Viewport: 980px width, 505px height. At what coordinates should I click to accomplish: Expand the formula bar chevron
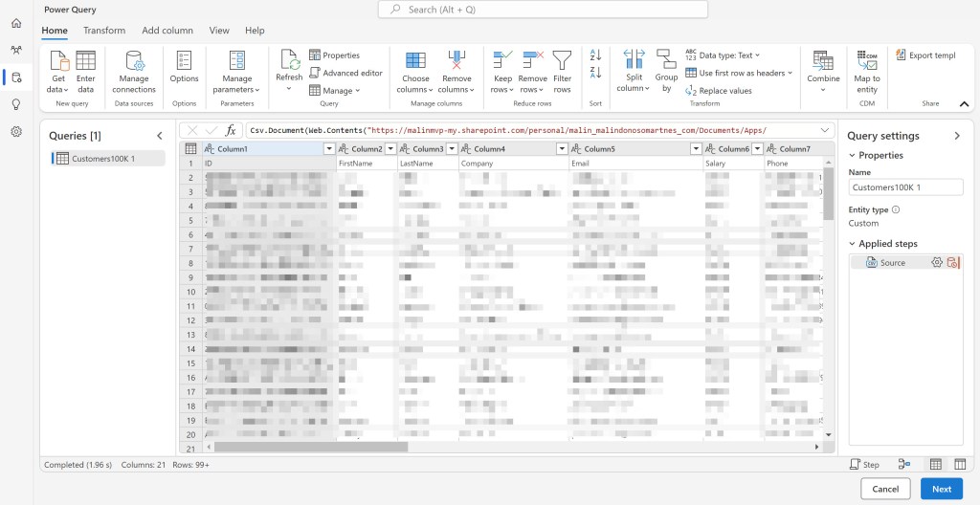tap(826, 130)
